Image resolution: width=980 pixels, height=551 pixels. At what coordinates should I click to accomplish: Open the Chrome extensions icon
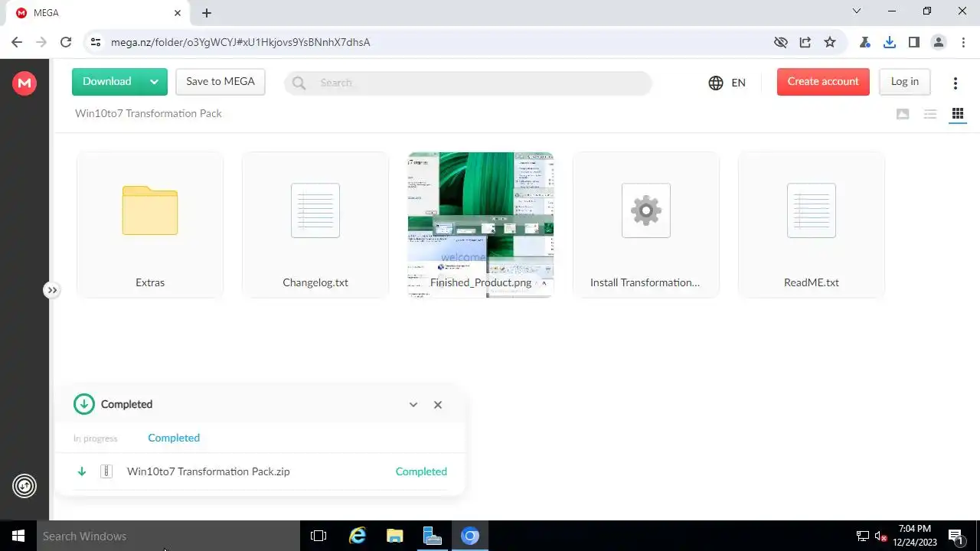point(865,42)
